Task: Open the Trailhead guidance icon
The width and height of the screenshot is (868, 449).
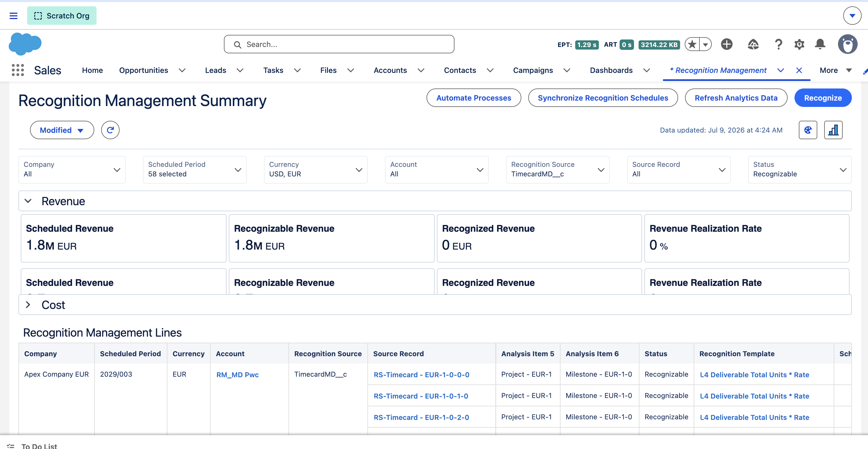Action: point(753,44)
